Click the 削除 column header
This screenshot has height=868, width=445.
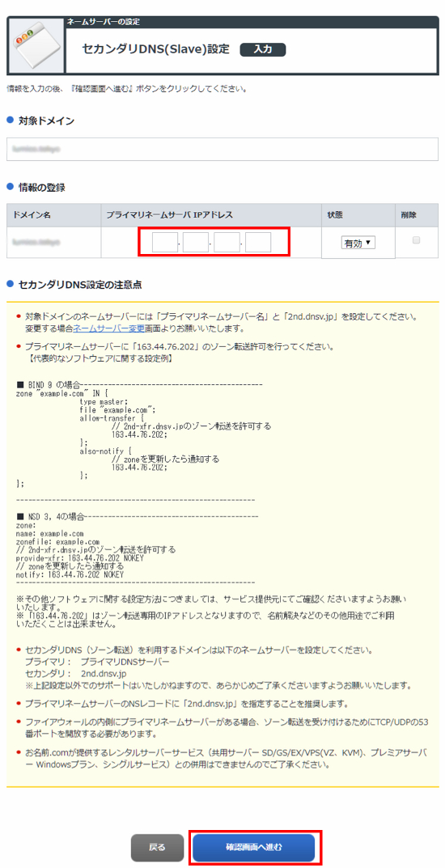tap(409, 215)
